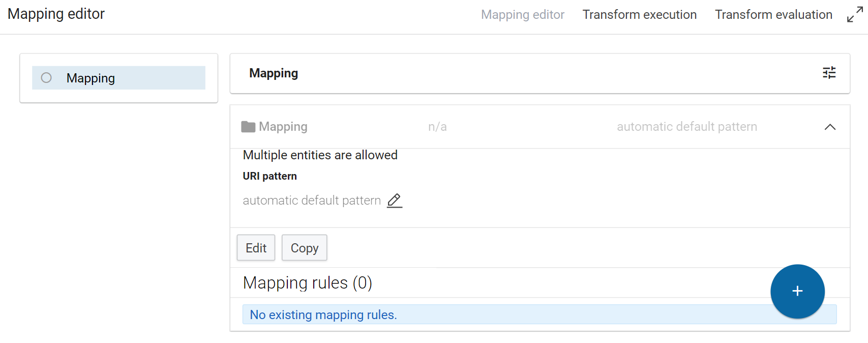This screenshot has height=343, width=868.
Task: Click the pencil icon to edit URI pattern
Action: [394, 201]
